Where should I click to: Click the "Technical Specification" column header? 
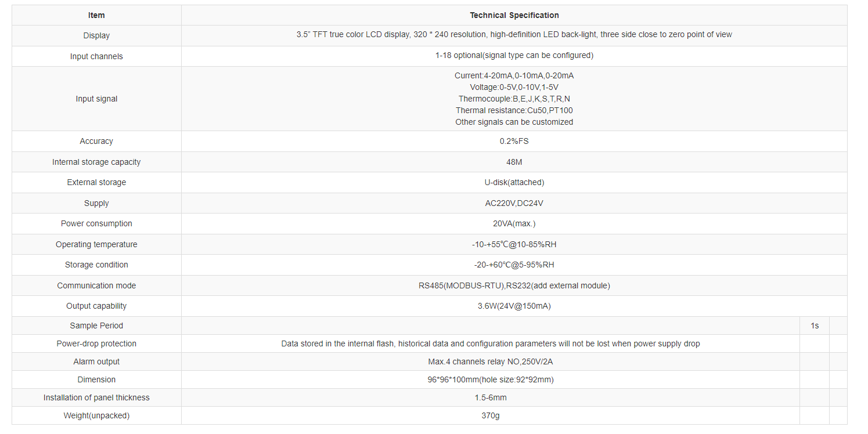tap(514, 15)
